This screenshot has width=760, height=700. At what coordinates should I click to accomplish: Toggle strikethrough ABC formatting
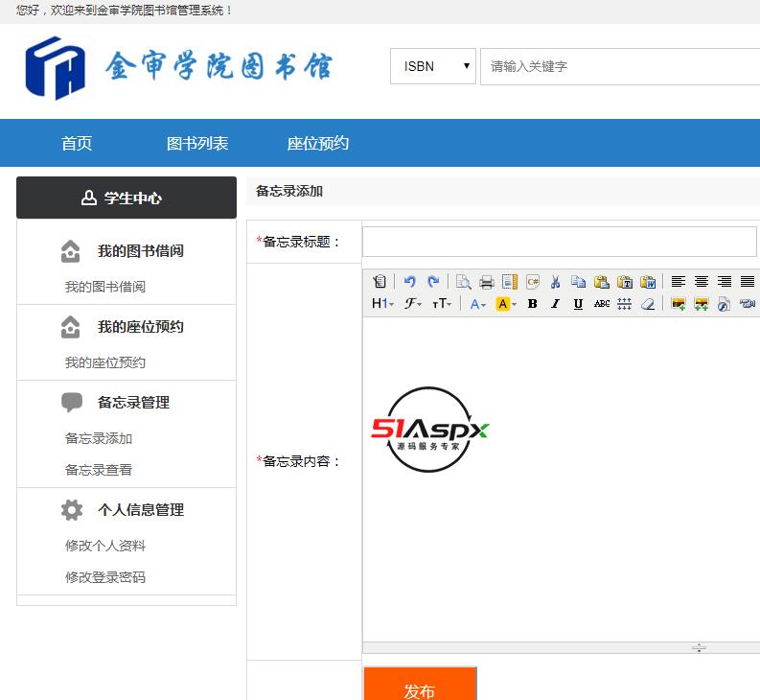(x=602, y=304)
